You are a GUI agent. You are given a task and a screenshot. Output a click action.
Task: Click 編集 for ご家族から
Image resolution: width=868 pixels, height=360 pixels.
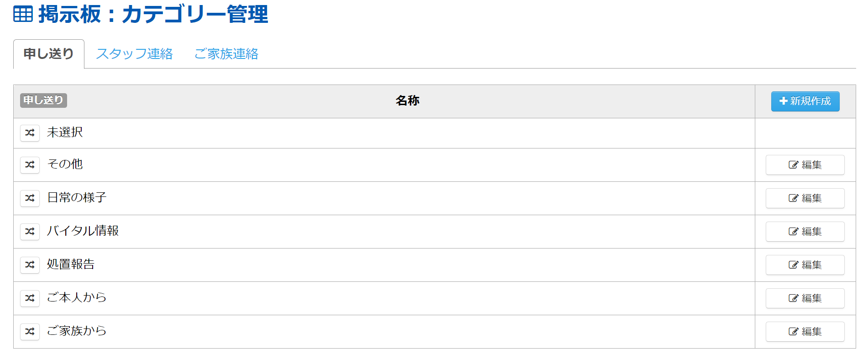pyautogui.click(x=805, y=332)
